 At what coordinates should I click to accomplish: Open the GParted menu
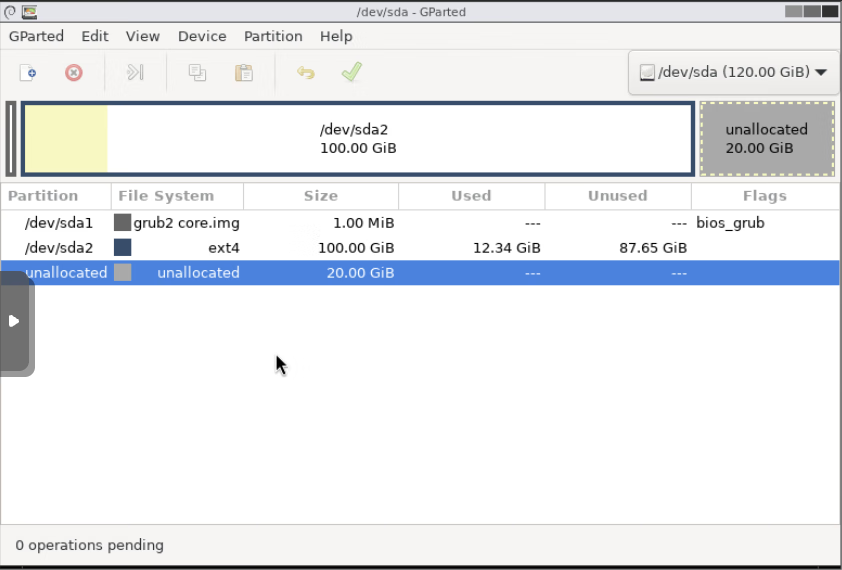coord(37,36)
